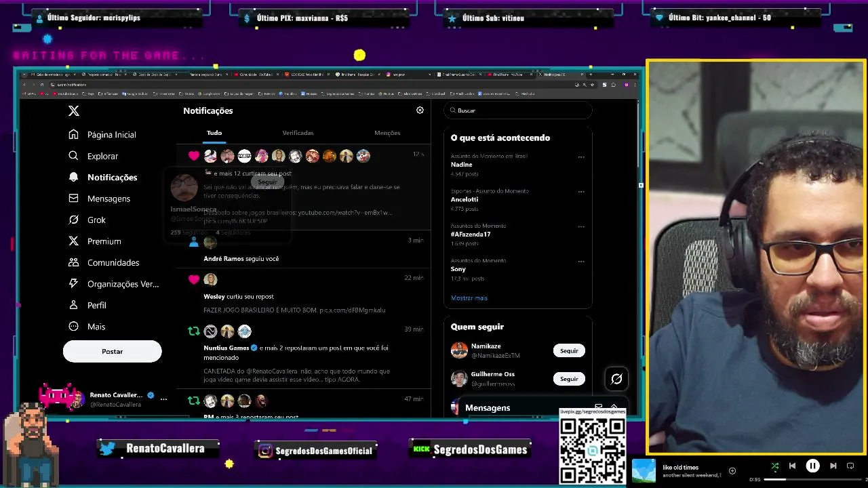Click the Twitter RenatoCavallera overlay badge
868x488 pixels.
(159, 449)
